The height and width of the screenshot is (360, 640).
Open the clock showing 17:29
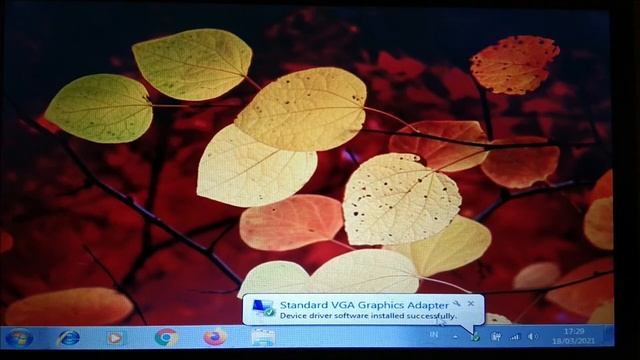573,336
